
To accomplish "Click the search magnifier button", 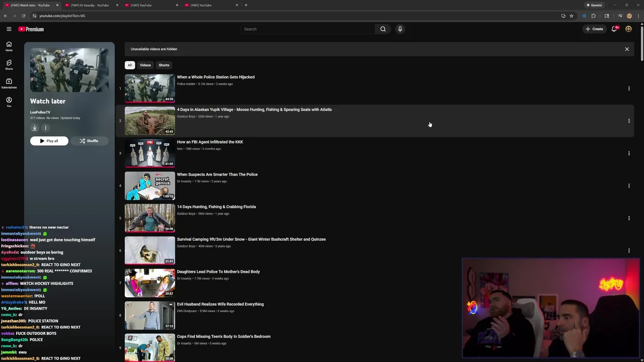I will click(x=383, y=29).
